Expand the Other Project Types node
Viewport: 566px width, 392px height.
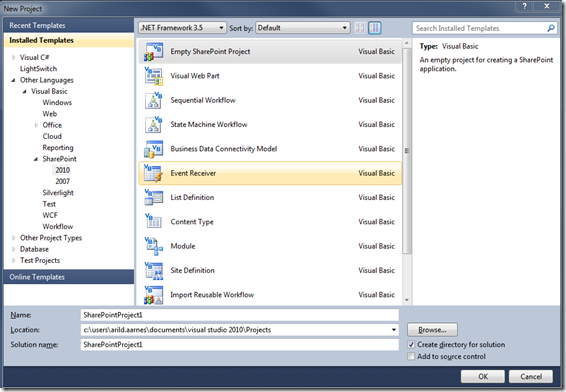click(14, 238)
